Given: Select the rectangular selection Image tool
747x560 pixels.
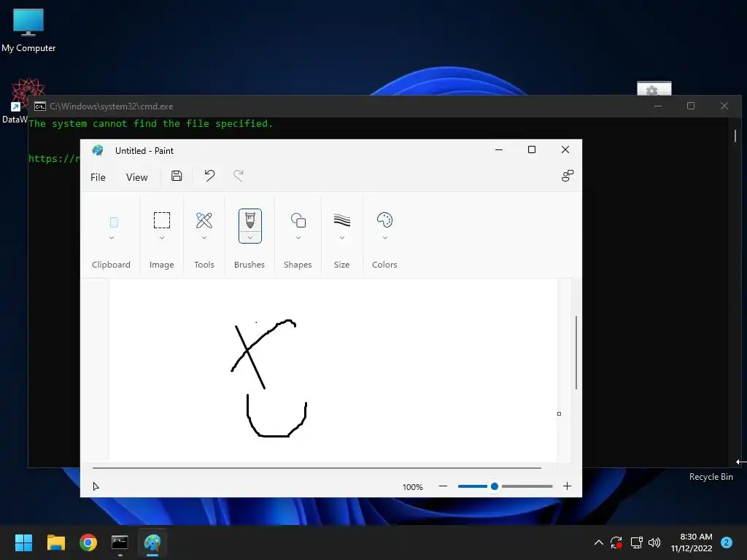Looking at the screenshot, I should pyautogui.click(x=161, y=220).
